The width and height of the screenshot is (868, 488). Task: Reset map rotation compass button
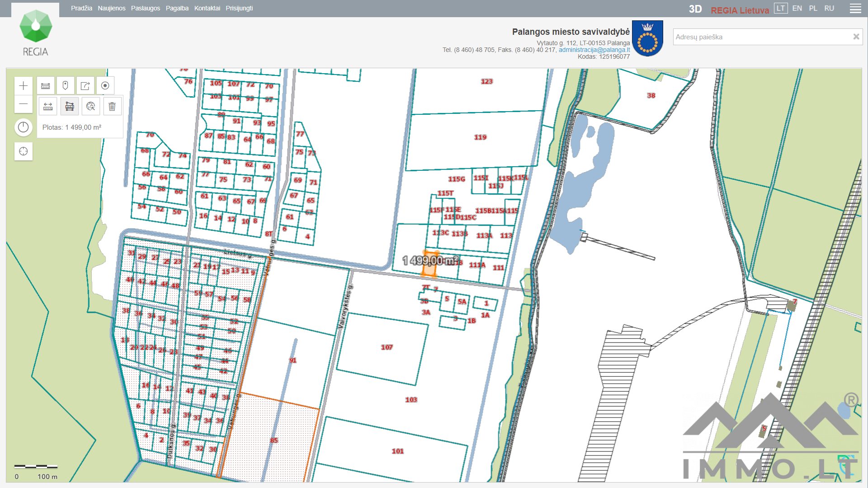click(24, 127)
